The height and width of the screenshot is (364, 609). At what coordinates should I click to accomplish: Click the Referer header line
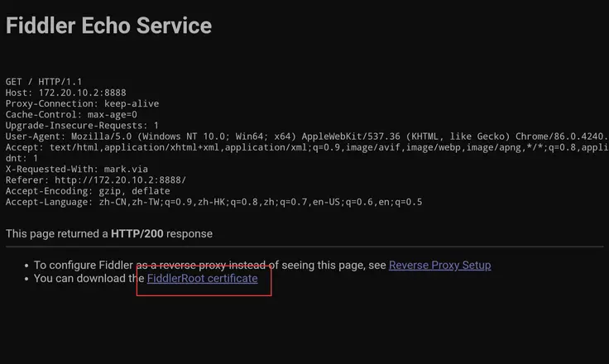click(96, 180)
